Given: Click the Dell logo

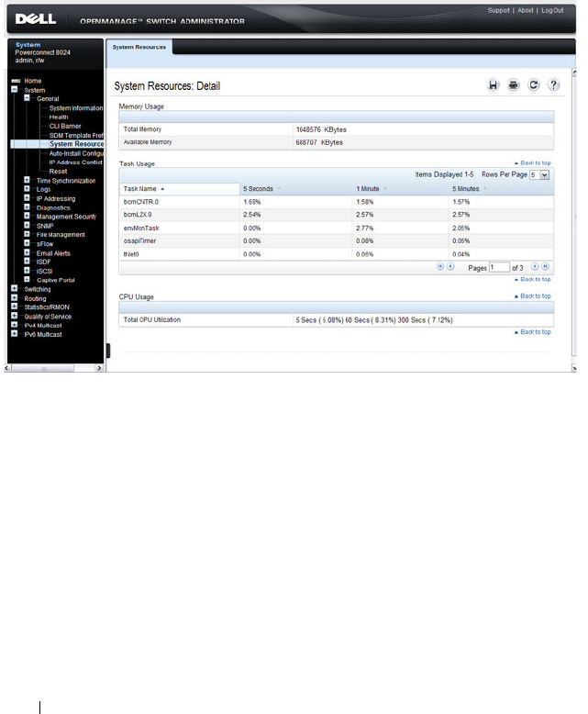Looking at the screenshot, I should (x=36, y=19).
